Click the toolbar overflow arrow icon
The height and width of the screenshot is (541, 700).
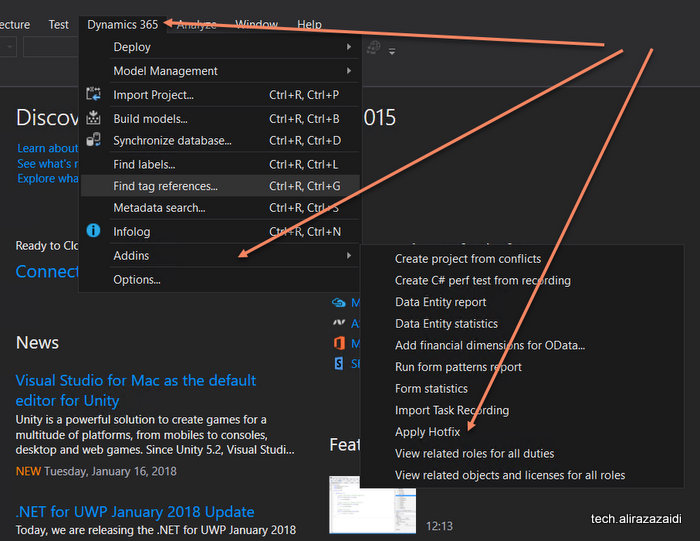[392, 51]
